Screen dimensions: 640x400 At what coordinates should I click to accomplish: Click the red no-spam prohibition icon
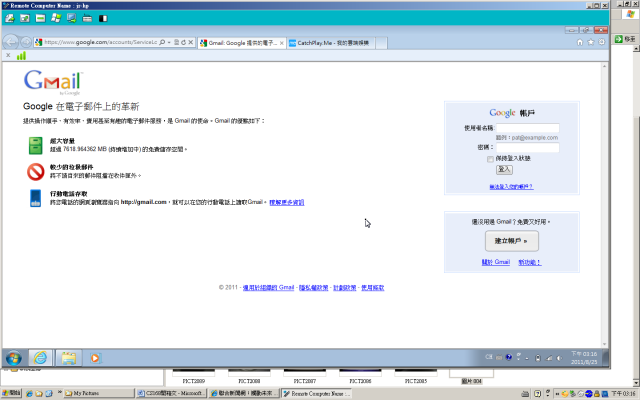click(x=36, y=172)
